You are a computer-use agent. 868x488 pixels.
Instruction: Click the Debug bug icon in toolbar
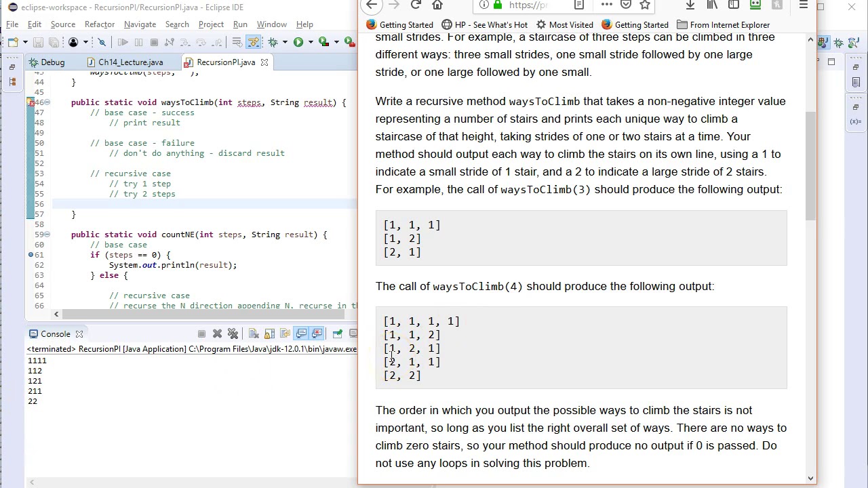[273, 42]
